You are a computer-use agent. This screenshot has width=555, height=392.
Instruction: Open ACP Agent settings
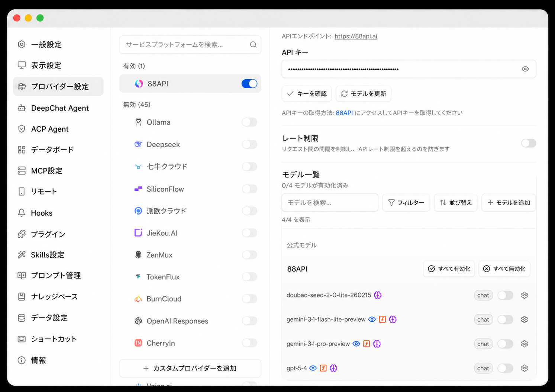58,129
